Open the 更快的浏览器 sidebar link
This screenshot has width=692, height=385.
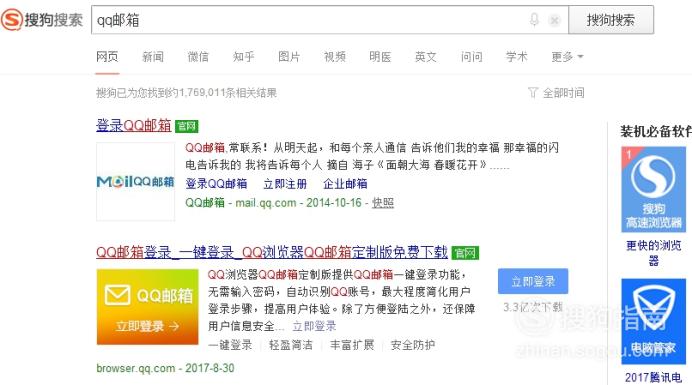coord(654,253)
